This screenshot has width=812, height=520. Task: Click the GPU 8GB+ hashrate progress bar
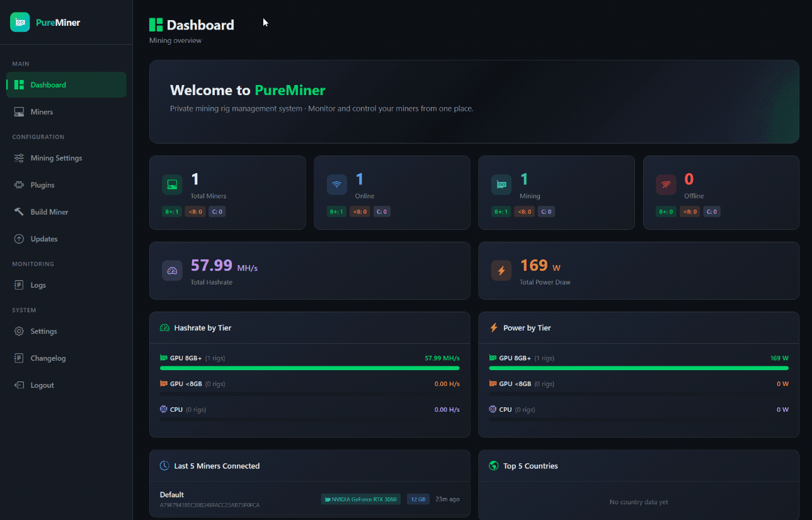pyautogui.click(x=309, y=368)
